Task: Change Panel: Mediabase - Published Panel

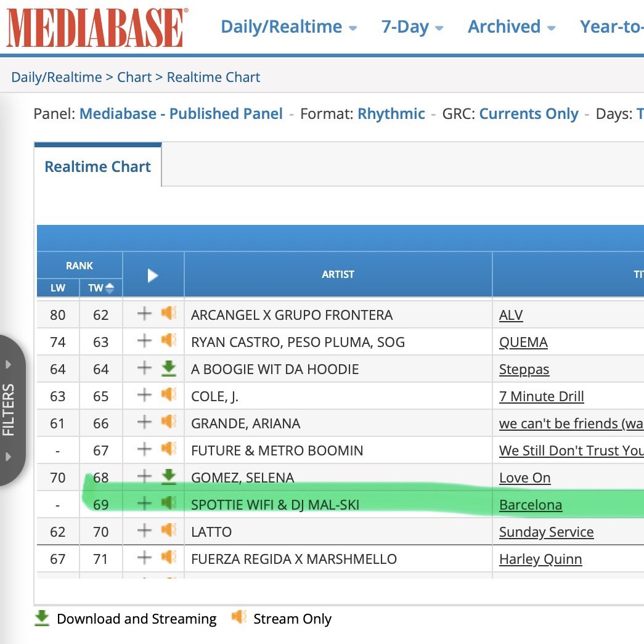Action: [181, 114]
